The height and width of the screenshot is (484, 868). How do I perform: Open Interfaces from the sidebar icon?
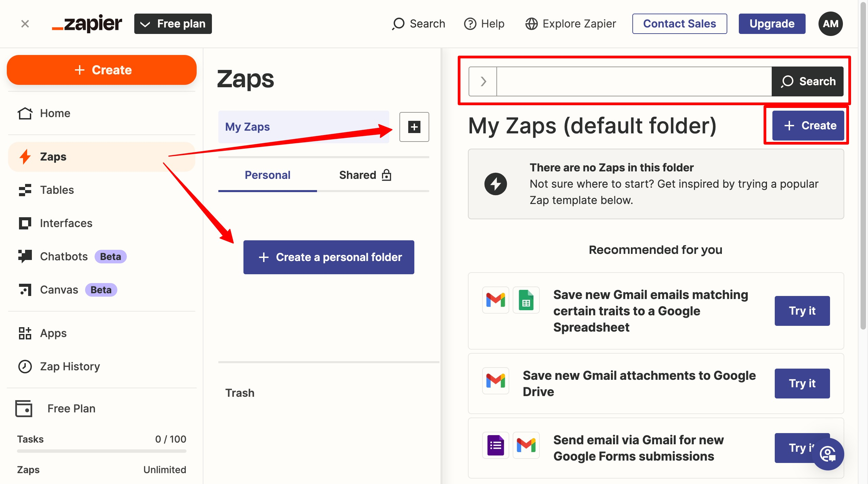25,223
